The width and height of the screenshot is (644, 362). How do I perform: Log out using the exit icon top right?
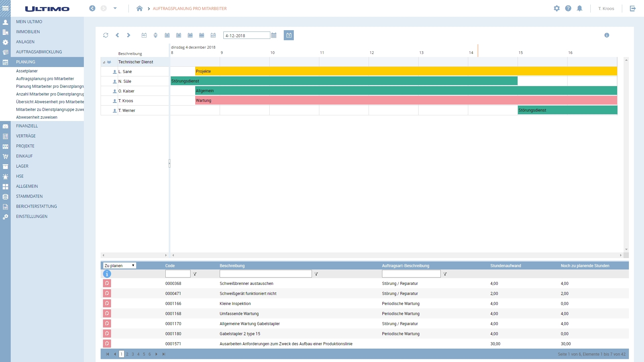coord(633,8)
